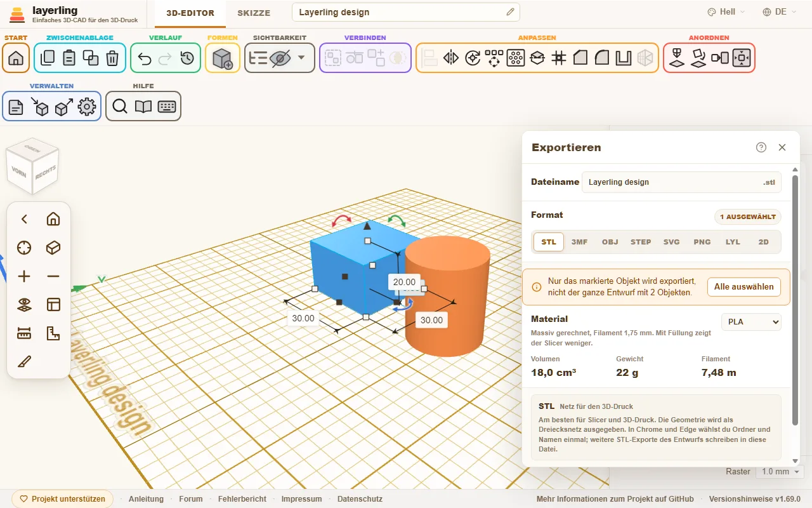Select the OBJ export format
Viewport: 812px width, 508px height.
(610, 242)
